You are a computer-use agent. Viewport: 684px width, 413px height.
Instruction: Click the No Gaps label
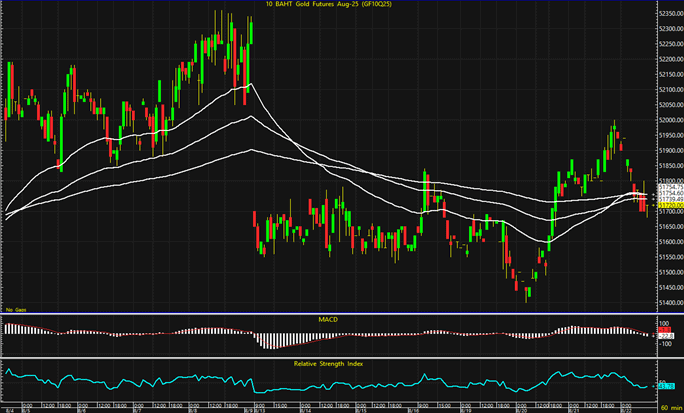pos(17,309)
